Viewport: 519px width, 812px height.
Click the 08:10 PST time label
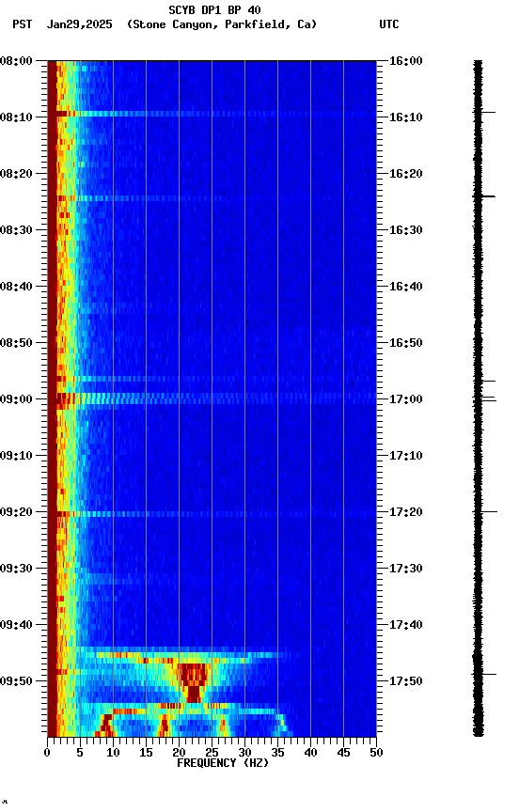click(16, 117)
